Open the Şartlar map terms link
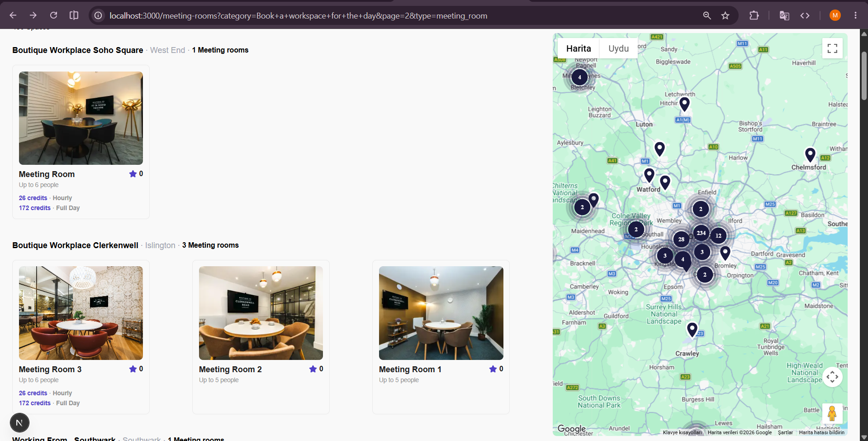 (x=785, y=432)
